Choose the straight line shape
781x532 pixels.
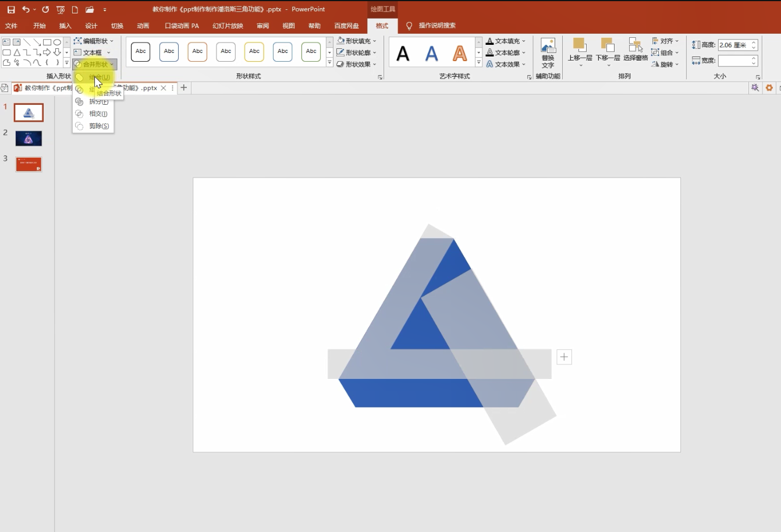pyautogui.click(x=27, y=42)
